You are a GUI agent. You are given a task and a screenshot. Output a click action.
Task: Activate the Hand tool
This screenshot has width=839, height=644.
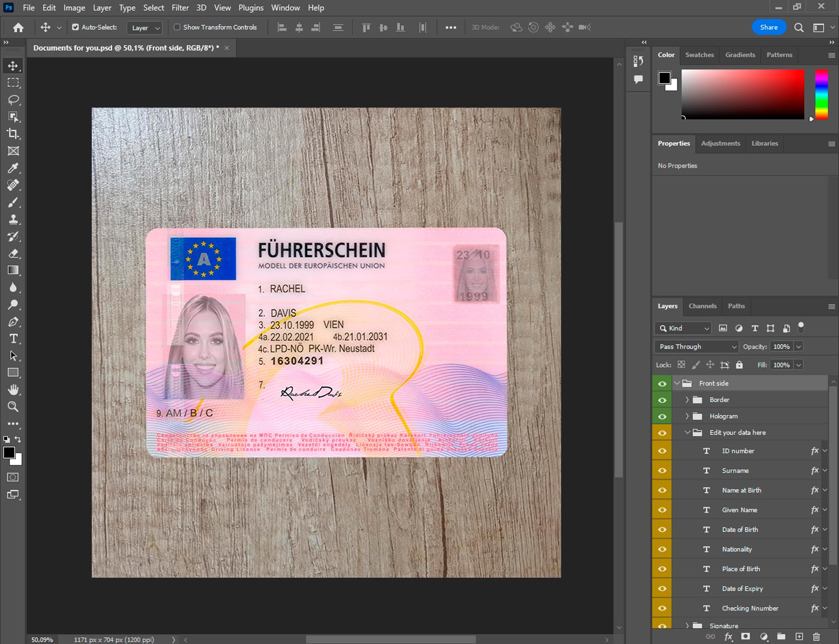(13, 389)
